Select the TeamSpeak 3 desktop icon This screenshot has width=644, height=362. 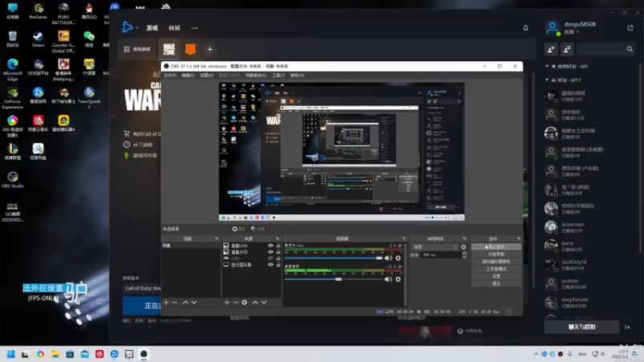89,98
